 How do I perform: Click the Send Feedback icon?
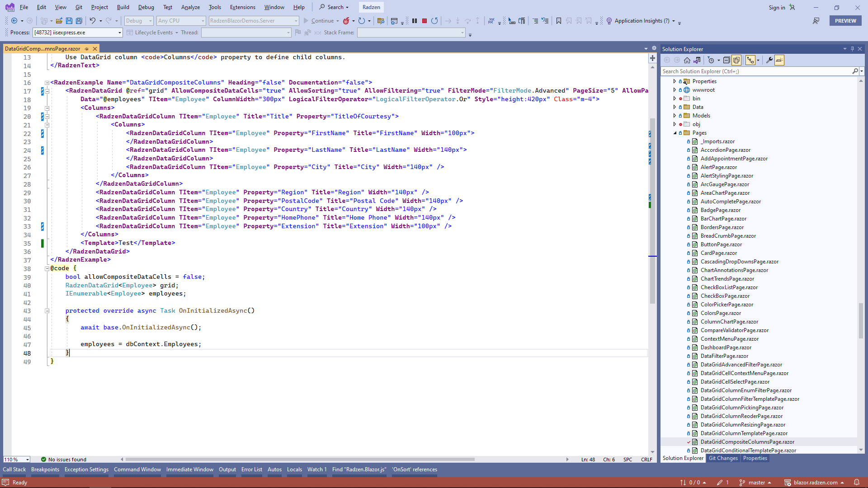coord(816,21)
